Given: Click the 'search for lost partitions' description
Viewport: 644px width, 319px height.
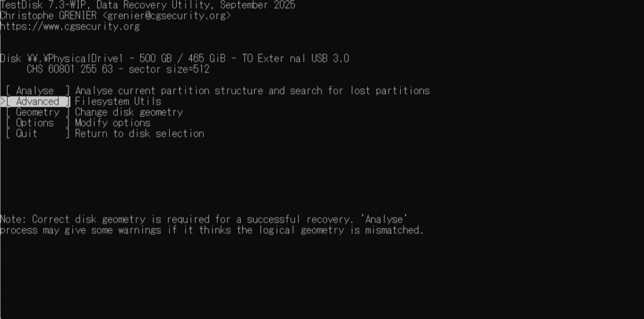Looking at the screenshot, I should pos(360,90).
